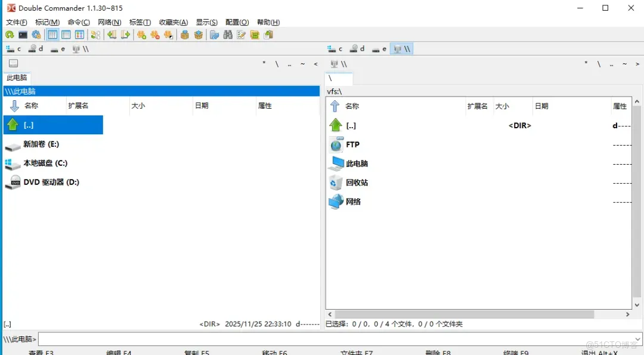Open the multi-rename tool icon
The image size is (644, 355).
click(241, 35)
